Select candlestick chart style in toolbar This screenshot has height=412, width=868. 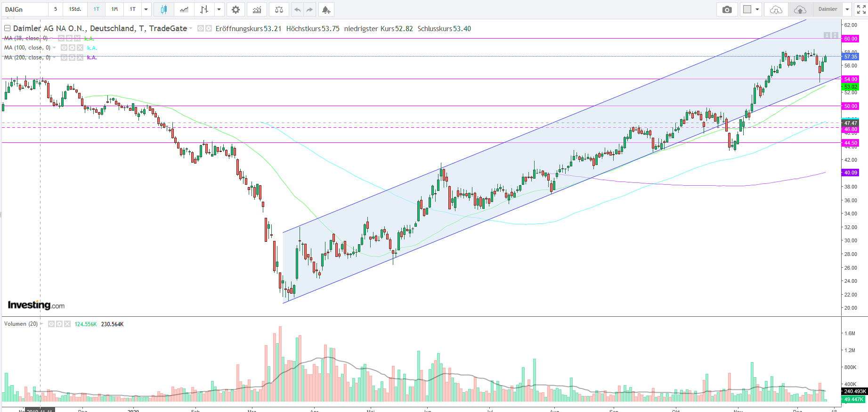coord(164,9)
